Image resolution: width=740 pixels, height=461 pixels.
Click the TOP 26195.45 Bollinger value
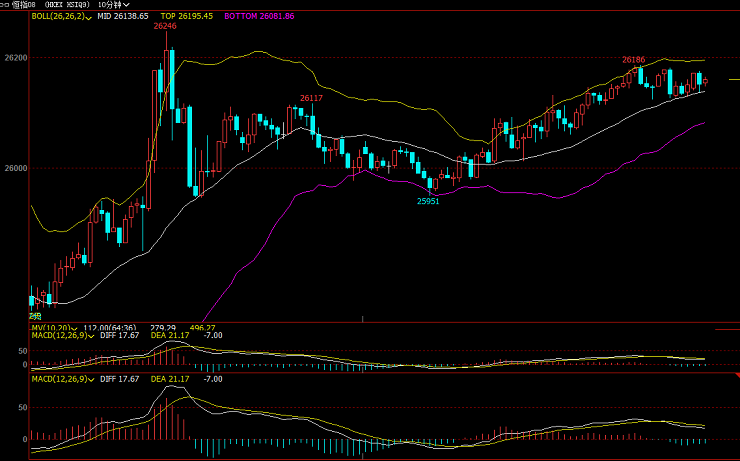pyautogui.click(x=187, y=17)
